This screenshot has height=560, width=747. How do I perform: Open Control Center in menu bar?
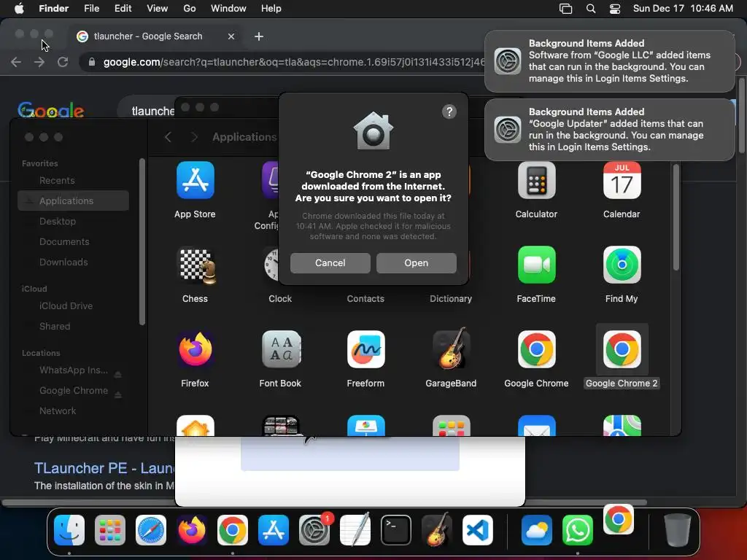point(615,9)
